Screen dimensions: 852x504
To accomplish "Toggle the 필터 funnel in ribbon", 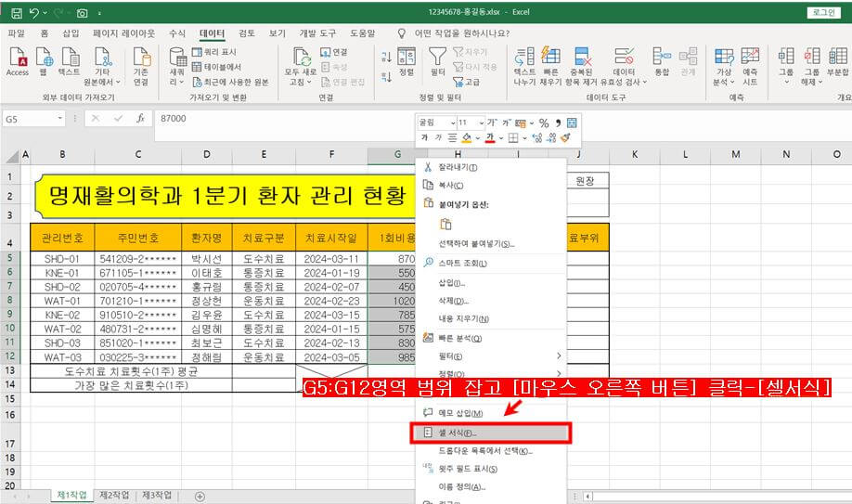I will 437,61.
